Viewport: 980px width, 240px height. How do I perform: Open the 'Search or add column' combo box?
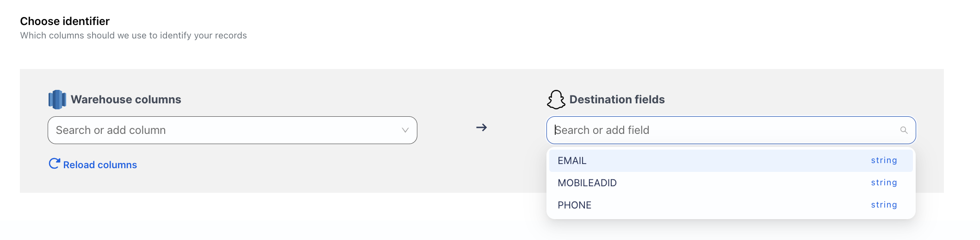pyautogui.click(x=222, y=130)
